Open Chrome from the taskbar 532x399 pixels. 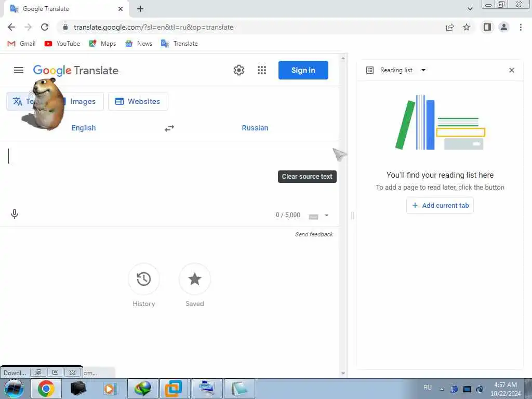click(x=46, y=389)
